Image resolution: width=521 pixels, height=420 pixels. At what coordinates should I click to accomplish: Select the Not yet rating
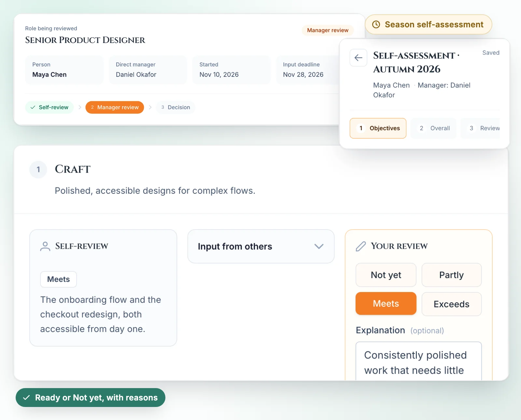pyautogui.click(x=386, y=275)
